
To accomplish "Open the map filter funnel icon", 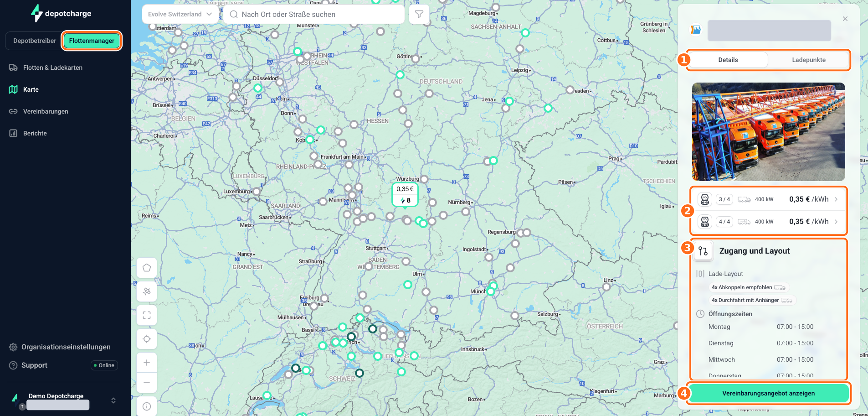I will point(419,14).
